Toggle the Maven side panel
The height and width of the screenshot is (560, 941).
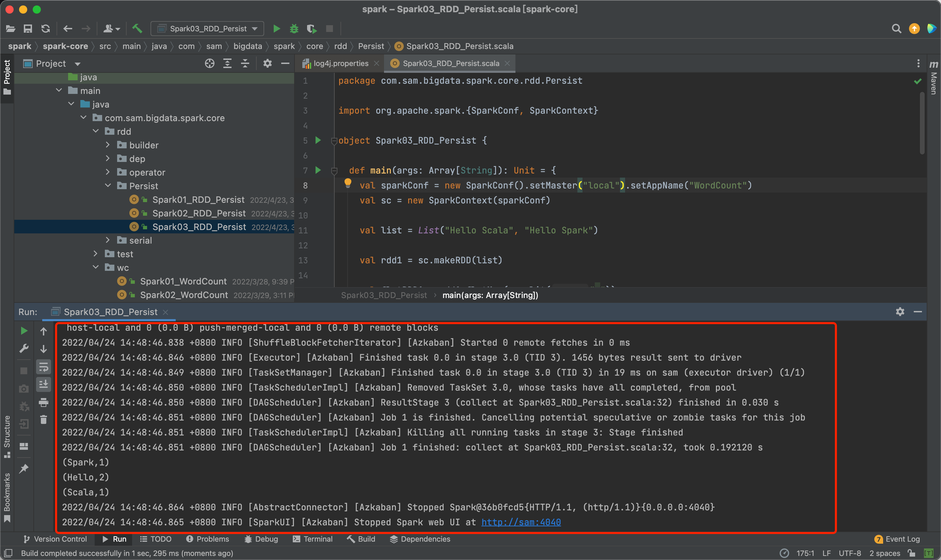point(934,77)
